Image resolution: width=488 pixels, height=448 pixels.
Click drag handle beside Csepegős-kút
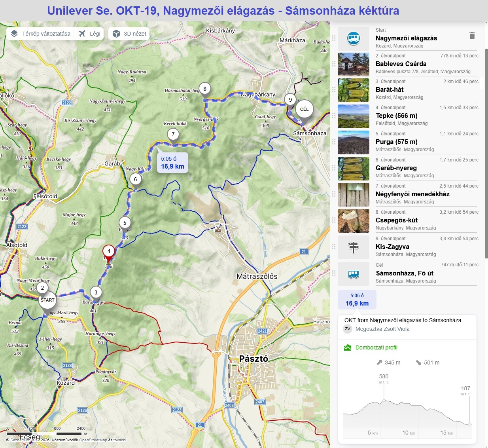point(334,220)
